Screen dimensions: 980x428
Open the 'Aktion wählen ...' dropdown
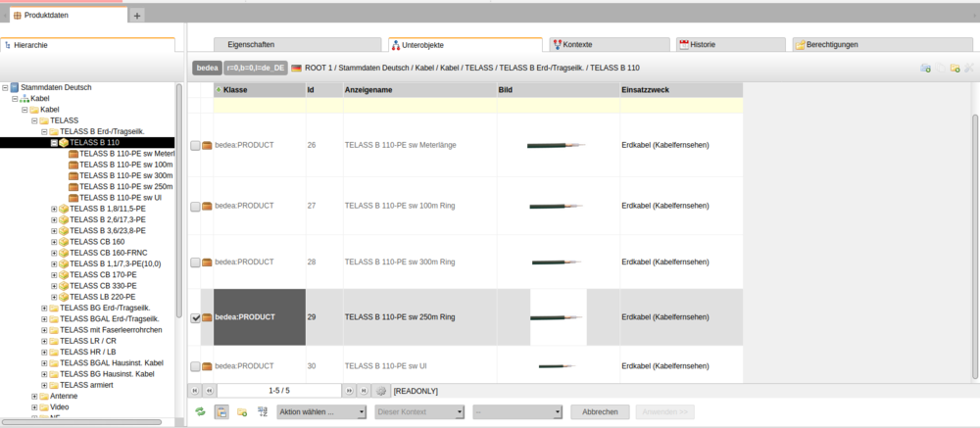coord(321,412)
